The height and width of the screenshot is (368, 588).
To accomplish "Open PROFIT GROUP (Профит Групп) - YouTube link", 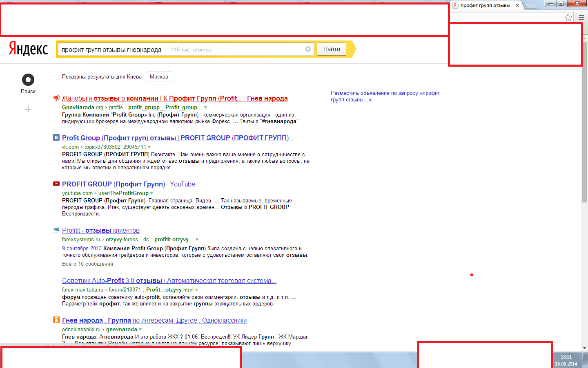I will 129,184.
